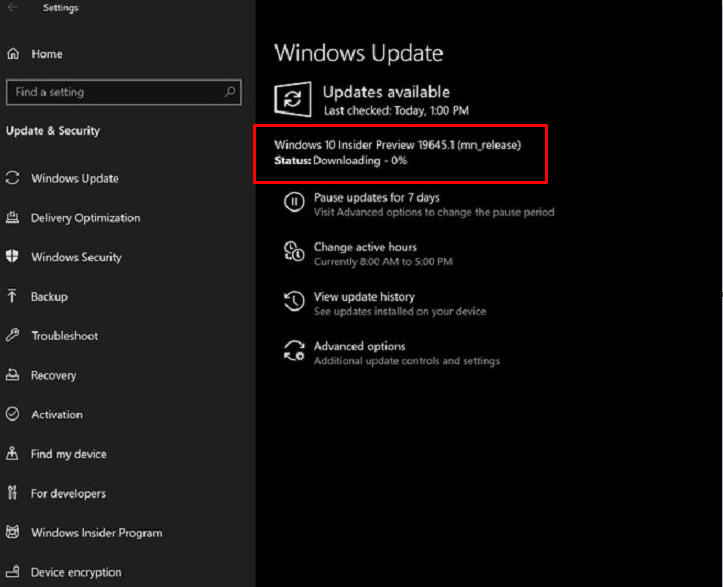Image resolution: width=723 pixels, height=587 pixels.
Task: Click the Windows Security shield icon
Action: click(12, 256)
